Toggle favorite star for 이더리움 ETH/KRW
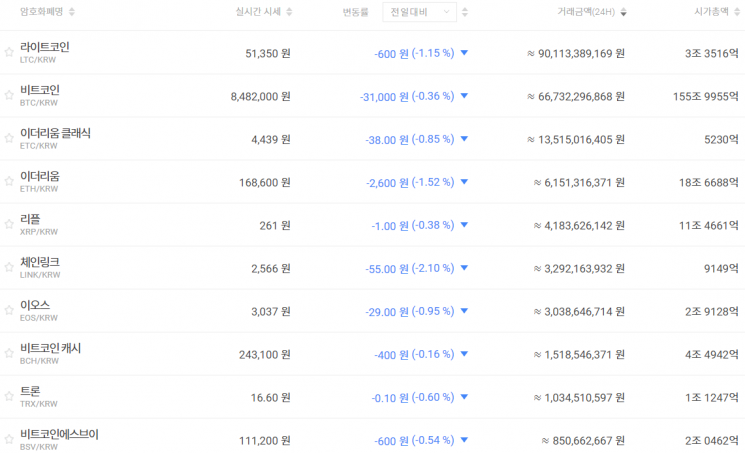Viewport: 745px width, 453px height. 9,181
